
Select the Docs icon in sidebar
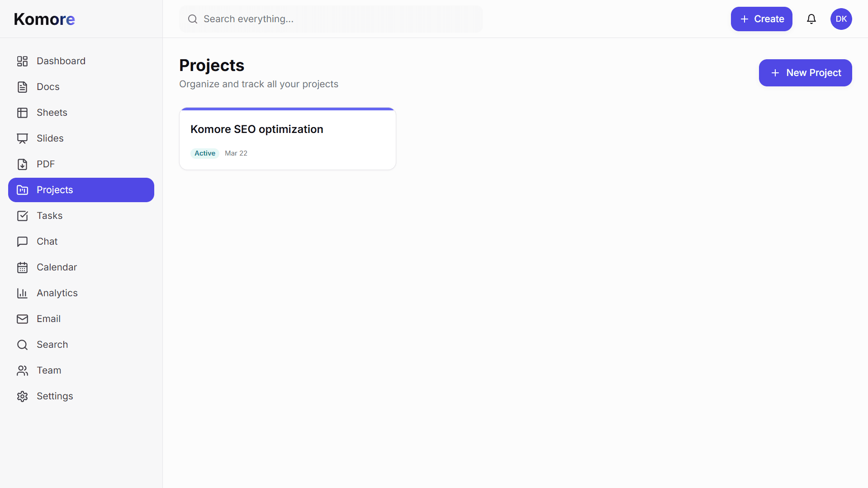[23, 86]
